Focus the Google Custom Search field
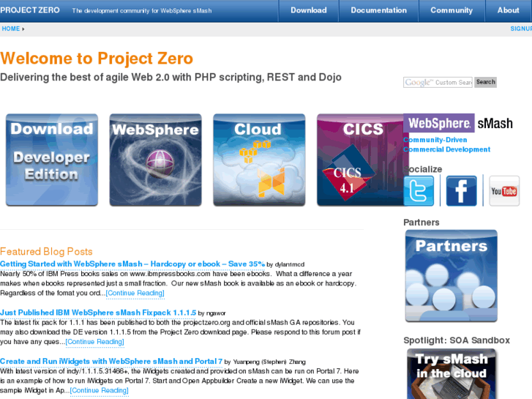The image size is (532, 399). click(438, 82)
